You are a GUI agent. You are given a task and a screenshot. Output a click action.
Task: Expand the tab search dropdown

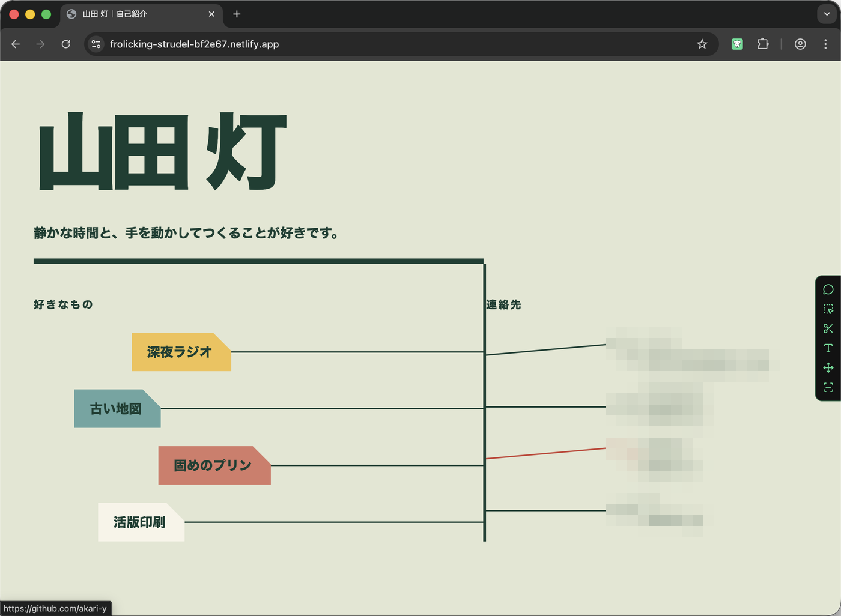click(827, 14)
